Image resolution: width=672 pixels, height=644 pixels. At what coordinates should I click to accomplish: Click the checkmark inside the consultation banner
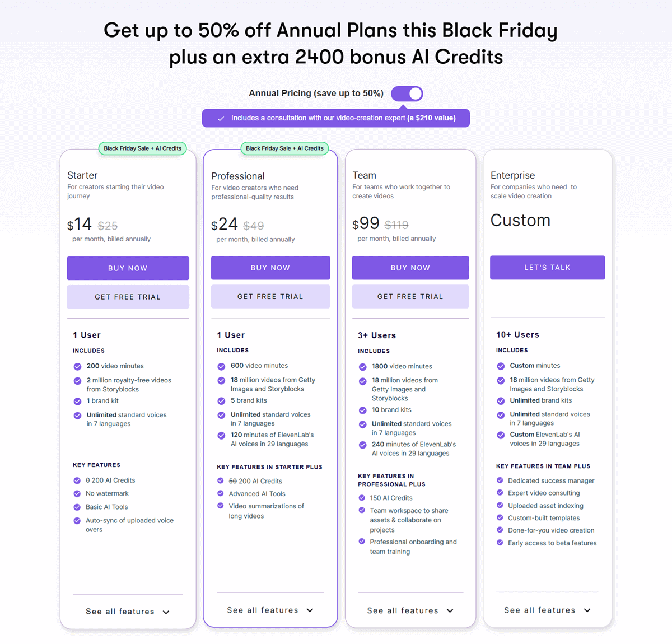[221, 118]
